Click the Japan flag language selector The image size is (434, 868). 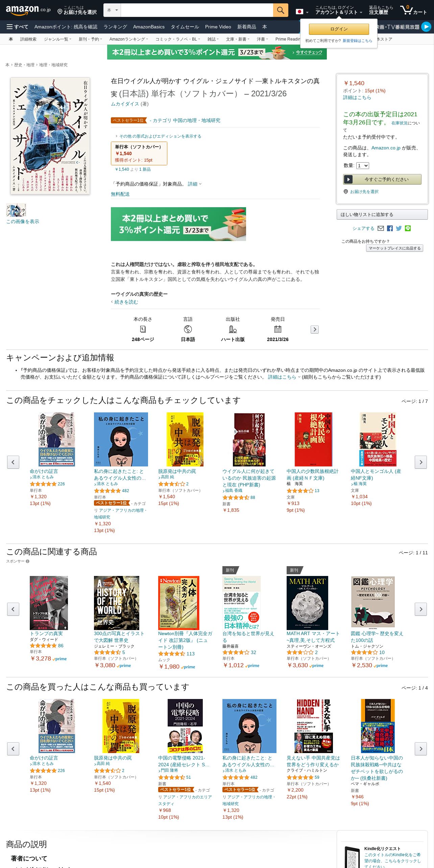(302, 11)
